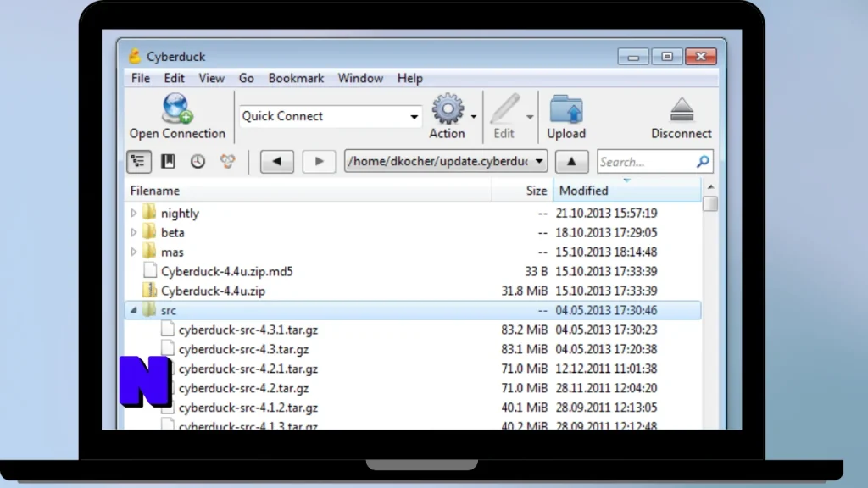Click the mas folder icon

tap(149, 251)
